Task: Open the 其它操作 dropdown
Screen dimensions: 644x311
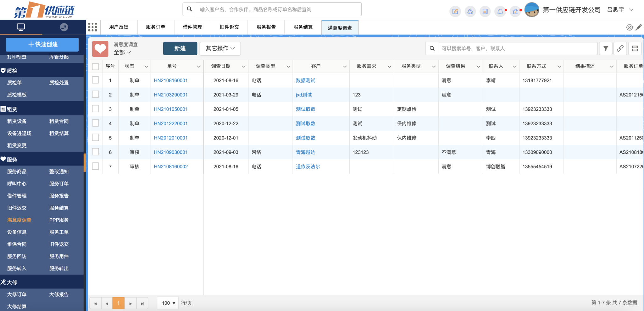Action: 220,48
